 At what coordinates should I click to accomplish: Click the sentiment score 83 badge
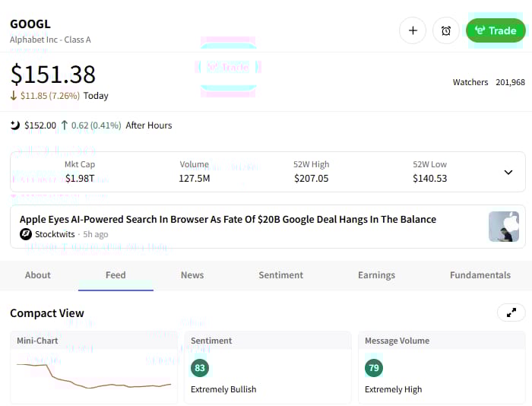[x=200, y=368]
